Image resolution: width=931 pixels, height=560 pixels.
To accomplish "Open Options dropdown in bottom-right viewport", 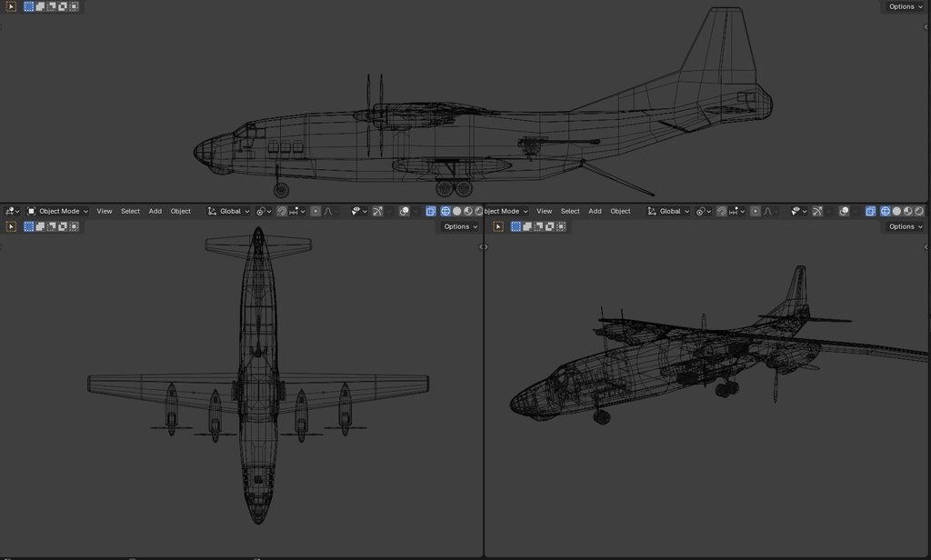I will [905, 226].
